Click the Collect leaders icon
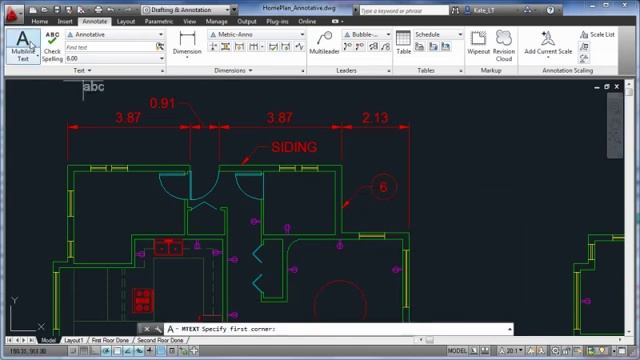Screen dimensions: 640x360 385,47
